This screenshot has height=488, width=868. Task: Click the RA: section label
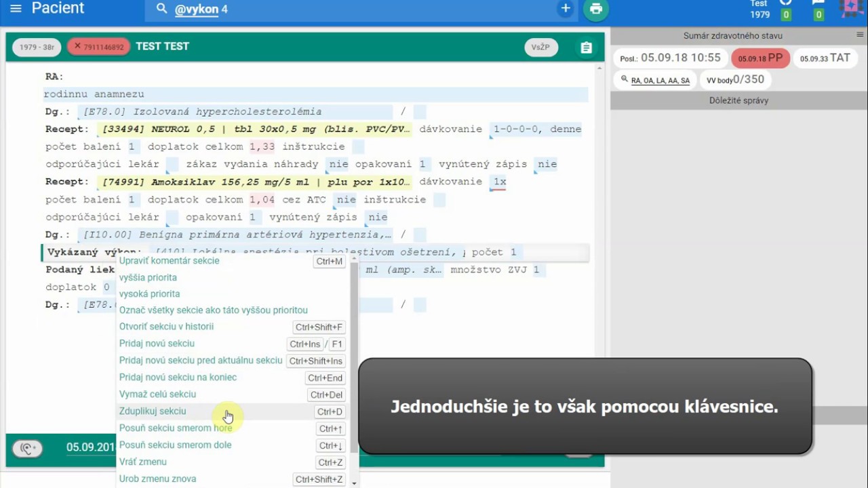[x=54, y=77]
